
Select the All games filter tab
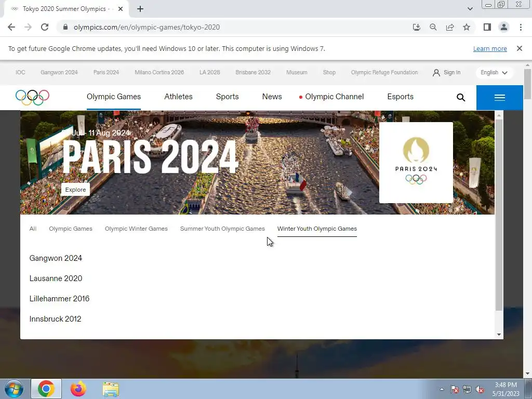pyautogui.click(x=33, y=229)
